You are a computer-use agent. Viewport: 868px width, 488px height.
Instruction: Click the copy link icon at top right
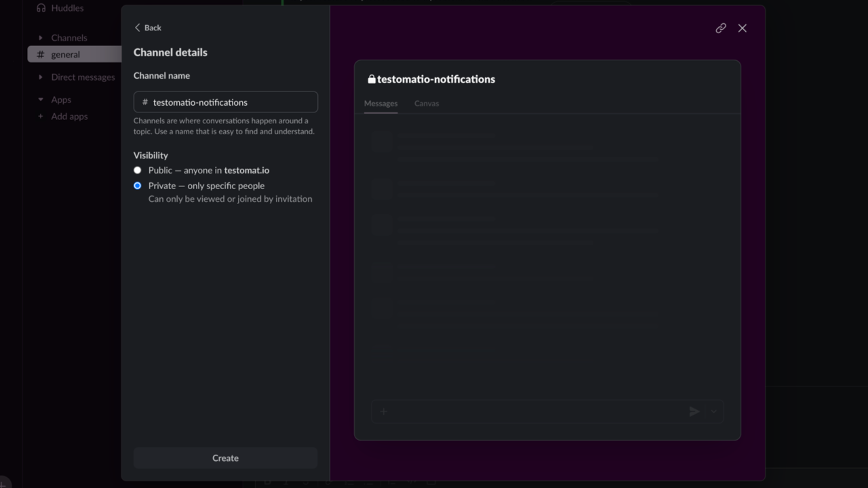click(x=720, y=28)
